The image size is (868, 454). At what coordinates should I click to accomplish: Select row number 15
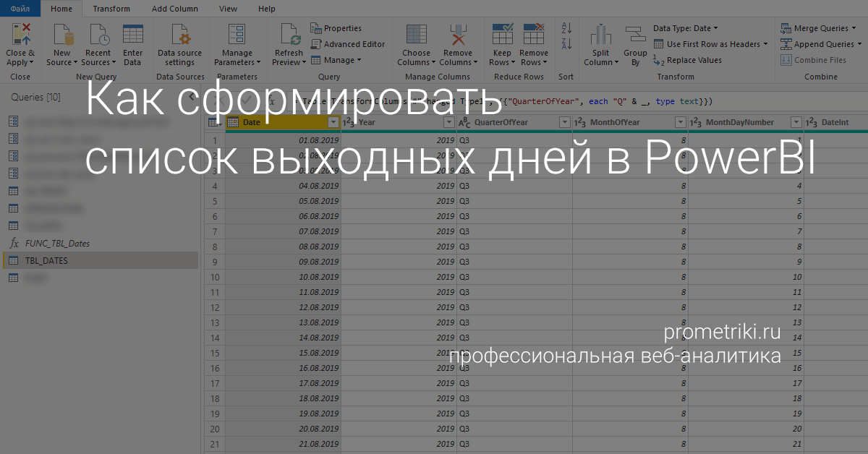[x=215, y=353]
